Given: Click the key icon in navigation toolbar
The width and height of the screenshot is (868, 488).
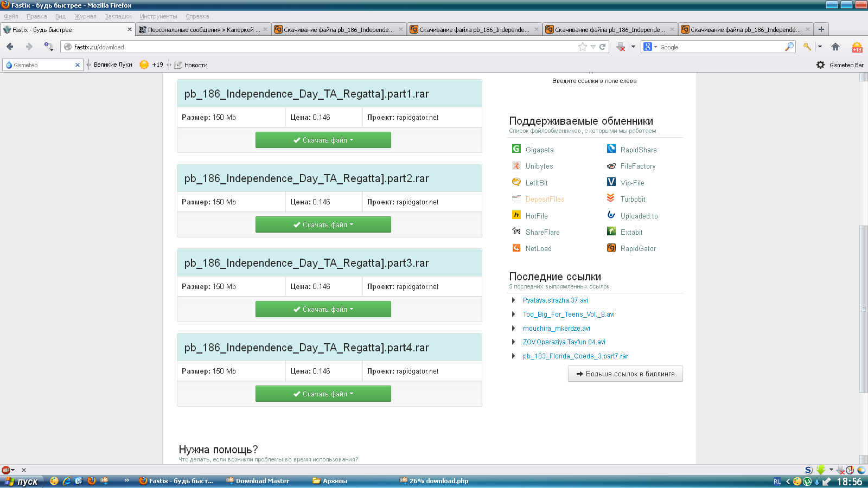Looking at the screenshot, I should (x=807, y=47).
